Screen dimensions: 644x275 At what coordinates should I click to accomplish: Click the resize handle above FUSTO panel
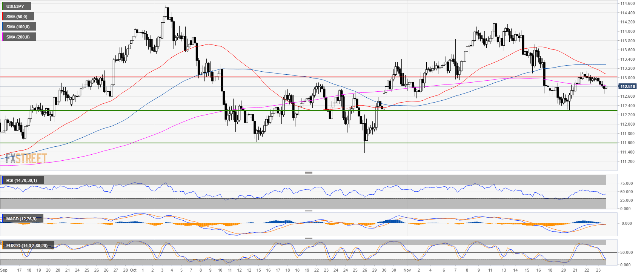pos(308,238)
